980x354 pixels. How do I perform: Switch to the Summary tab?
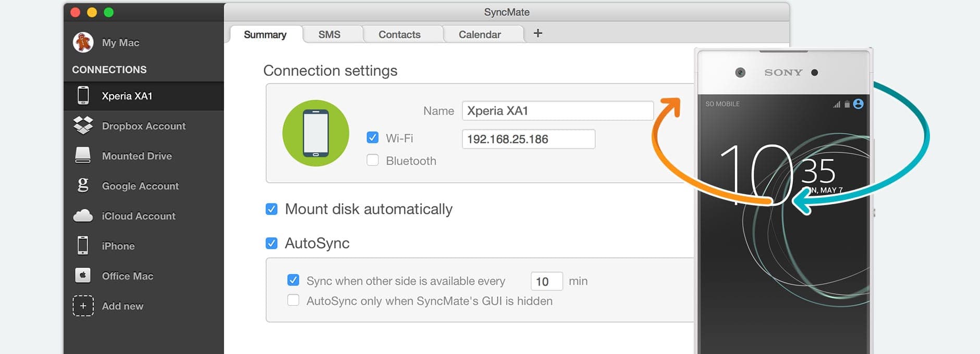(265, 34)
